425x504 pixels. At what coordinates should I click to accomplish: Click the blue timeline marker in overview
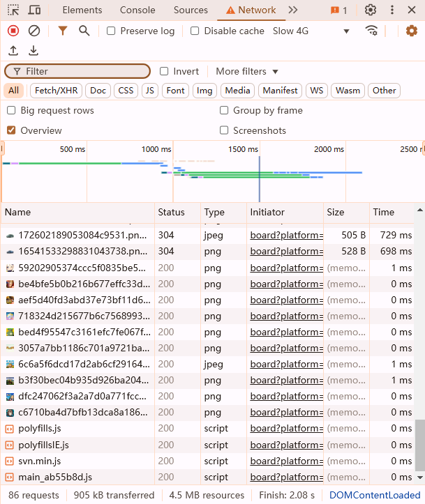260,178
